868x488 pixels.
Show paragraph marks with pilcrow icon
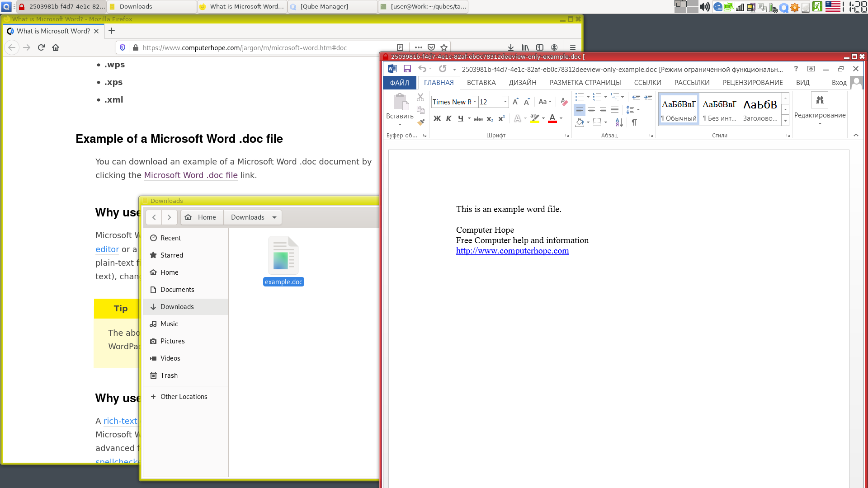pos(634,122)
